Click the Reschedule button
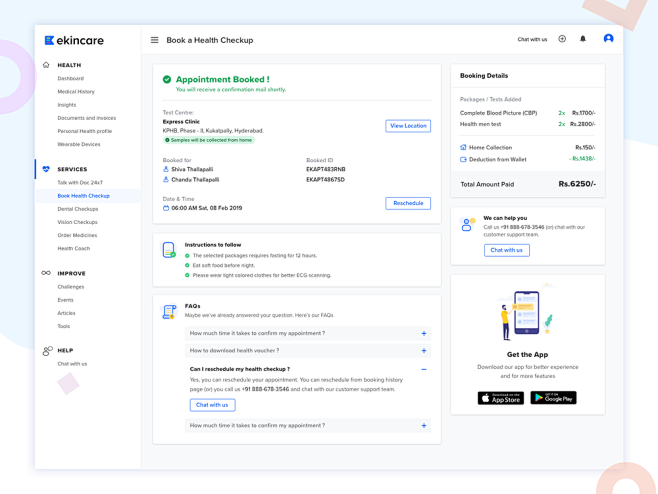Image resolution: width=658 pixels, height=494 pixels. pos(408,203)
